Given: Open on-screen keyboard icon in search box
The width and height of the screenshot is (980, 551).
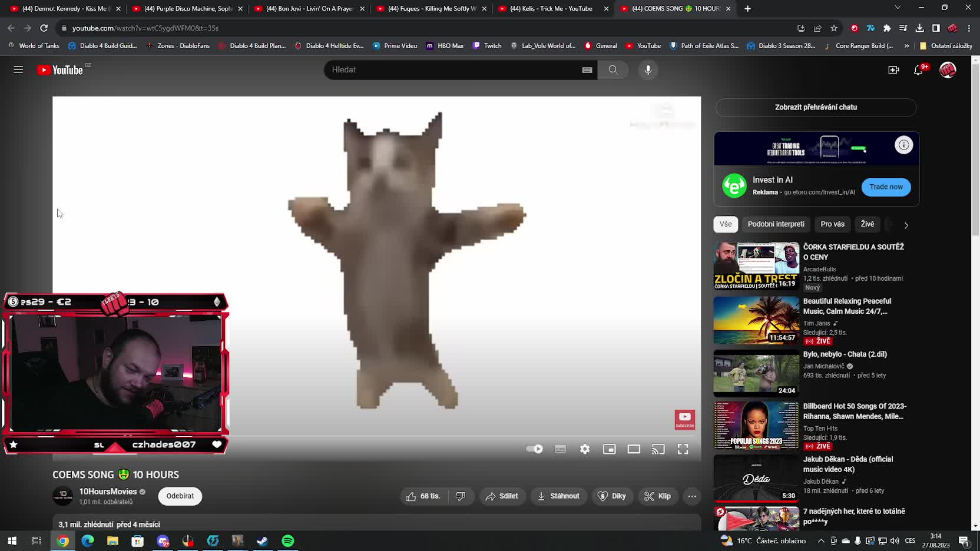Looking at the screenshot, I should pos(587,70).
